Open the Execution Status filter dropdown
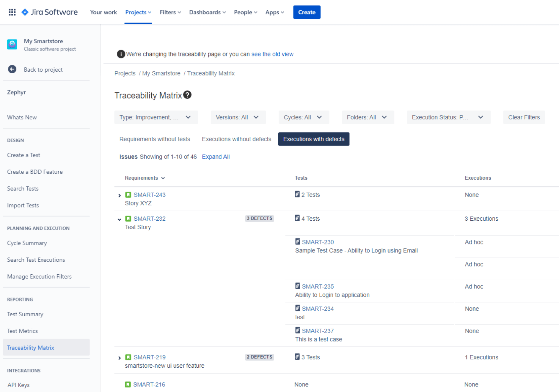 coord(448,117)
